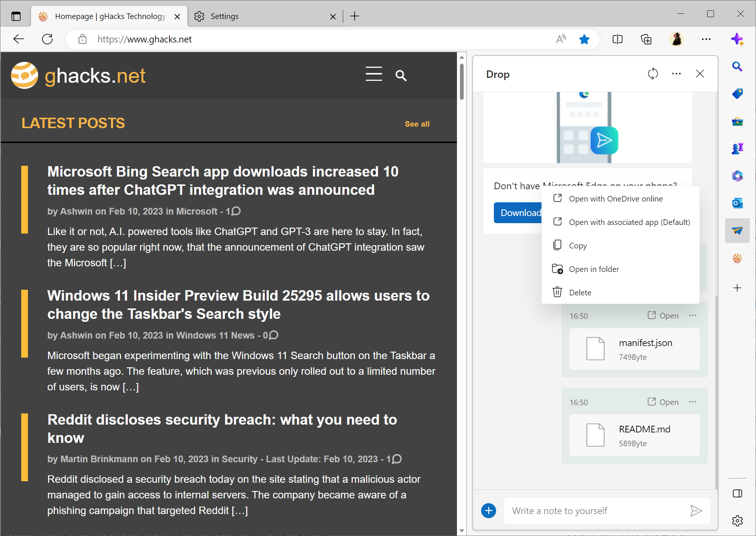
Task: Click Open with associated app option
Action: tap(629, 222)
